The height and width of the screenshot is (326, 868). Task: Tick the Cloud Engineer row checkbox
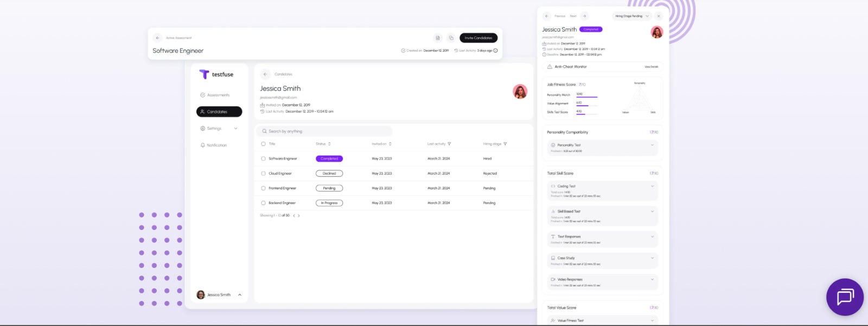(x=263, y=174)
